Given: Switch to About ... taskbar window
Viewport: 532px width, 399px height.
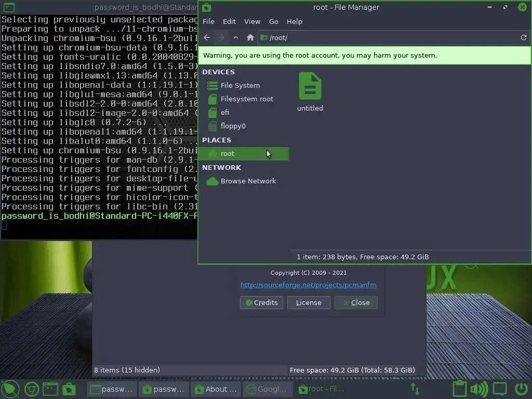Looking at the screenshot, I should tap(216, 389).
